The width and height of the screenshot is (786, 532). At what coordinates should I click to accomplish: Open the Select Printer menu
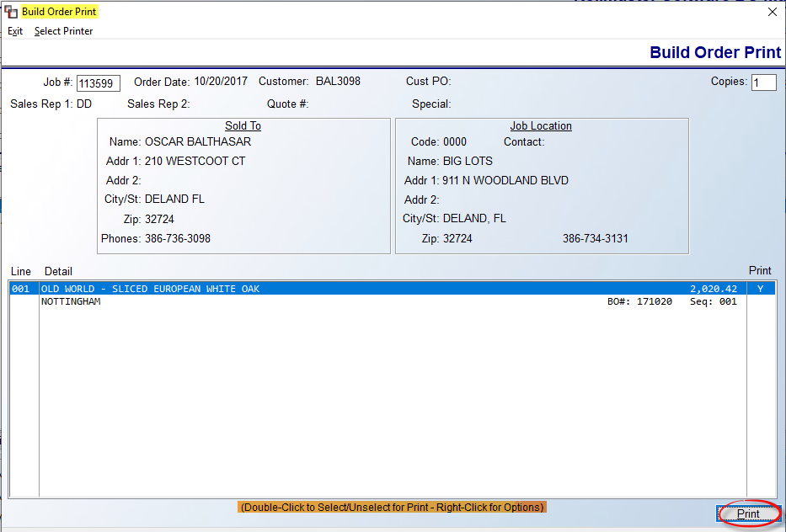[x=64, y=31]
